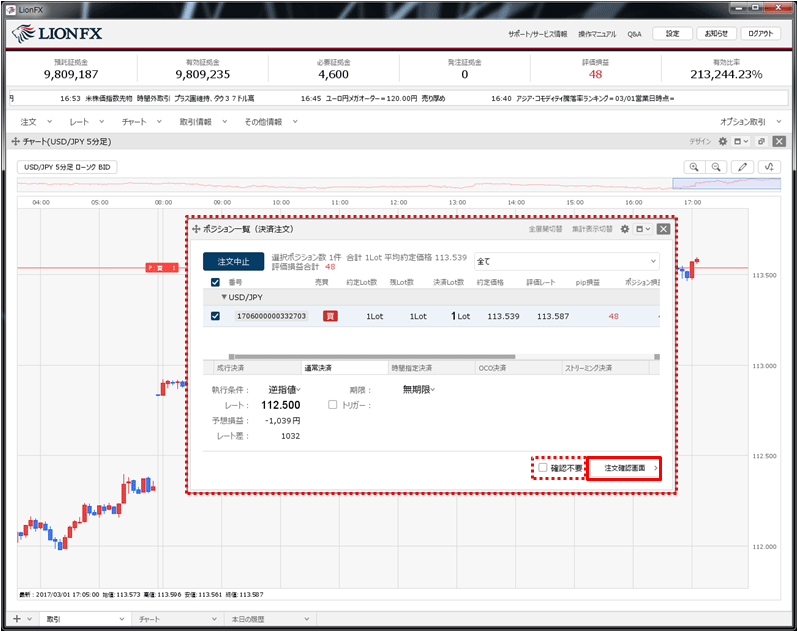Click the pip損益 column header

point(587,282)
